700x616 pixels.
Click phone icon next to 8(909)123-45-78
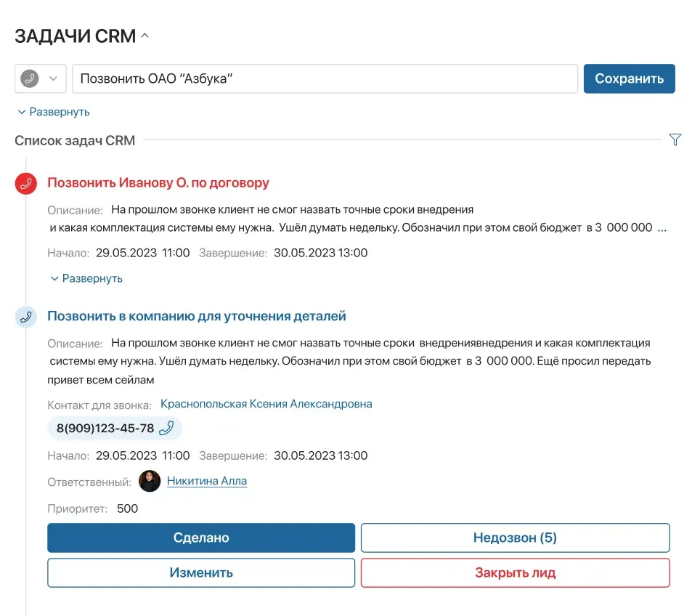point(166,429)
